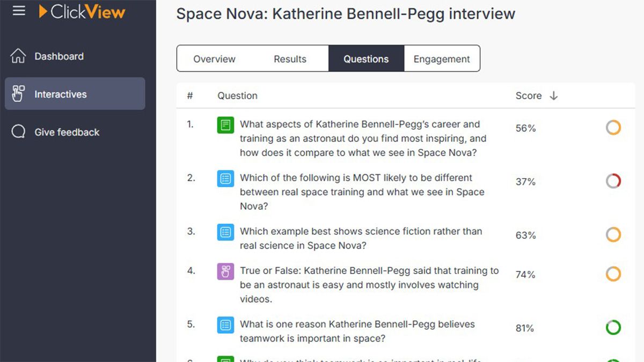The height and width of the screenshot is (362, 644).
Task: Click green question type icon for question 1
Action: (x=225, y=125)
